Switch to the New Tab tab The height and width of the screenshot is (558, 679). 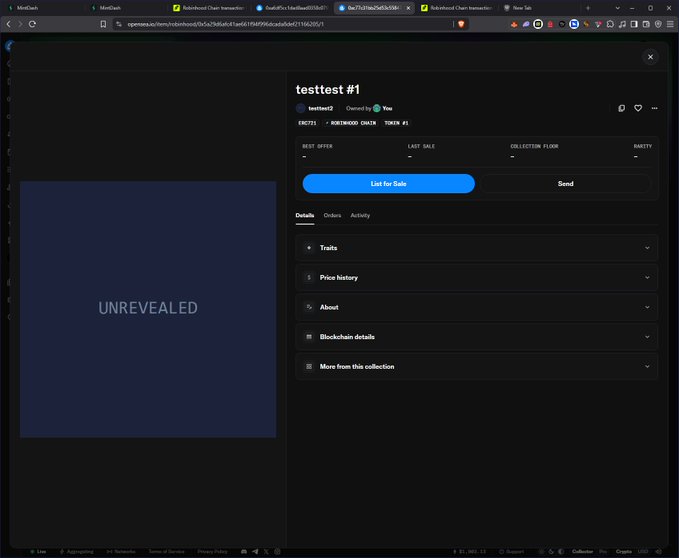click(537, 8)
